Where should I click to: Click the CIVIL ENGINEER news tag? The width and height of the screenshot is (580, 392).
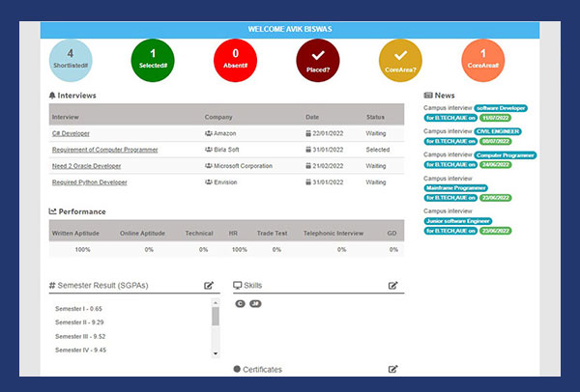498,130
